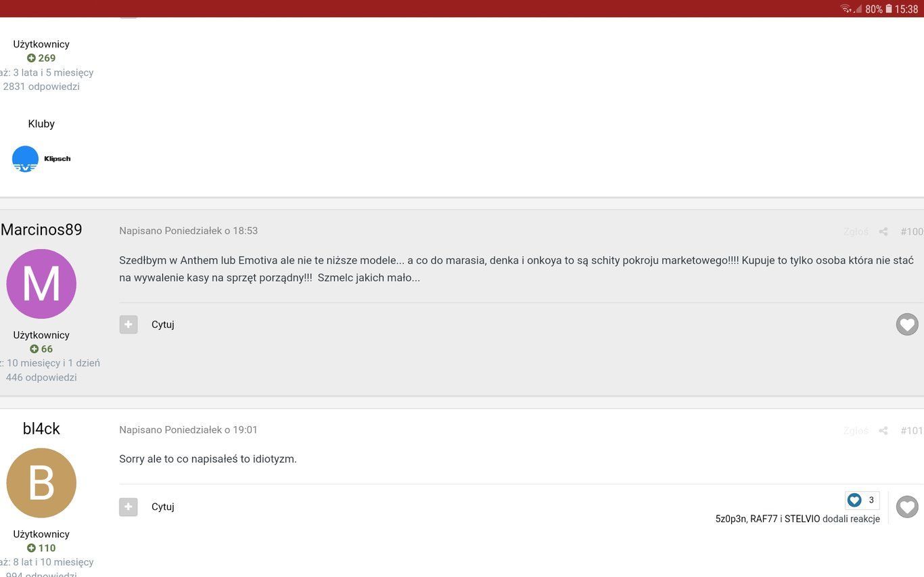Like Marcinos89's post with heart icon

click(907, 325)
